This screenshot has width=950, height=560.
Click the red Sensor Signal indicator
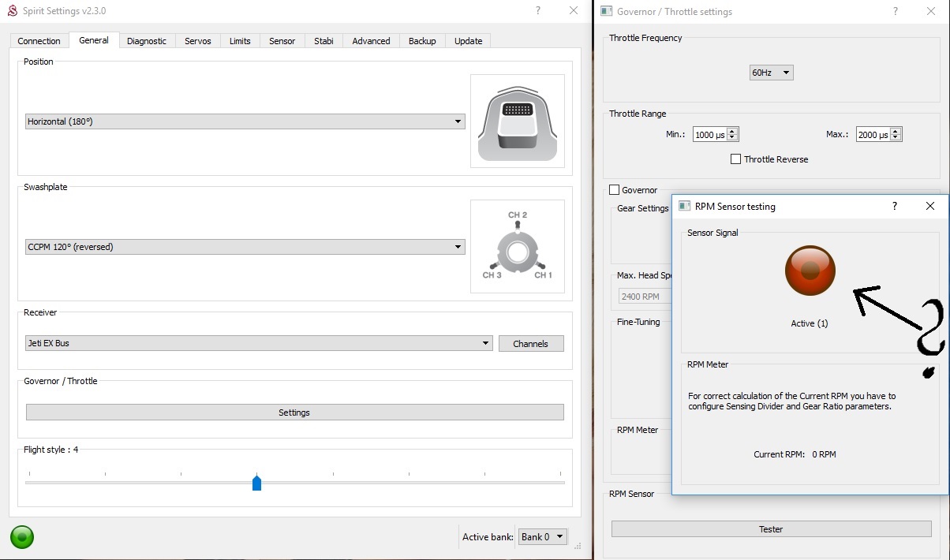click(x=810, y=271)
